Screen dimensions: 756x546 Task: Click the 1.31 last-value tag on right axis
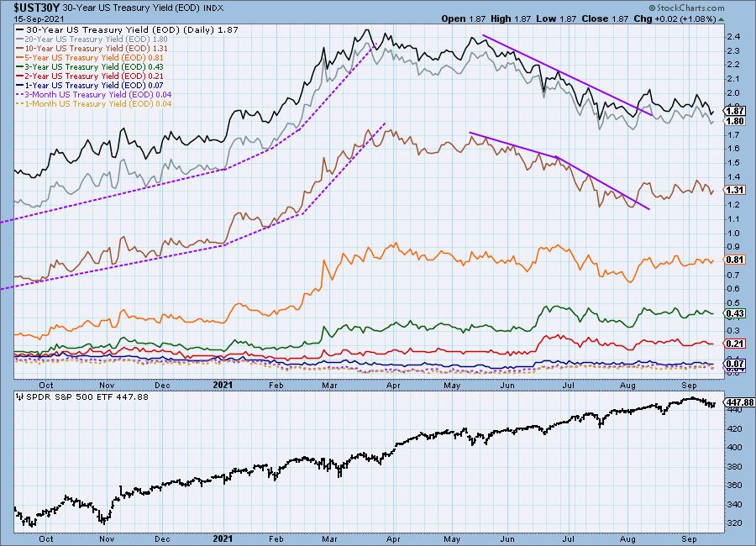735,190
